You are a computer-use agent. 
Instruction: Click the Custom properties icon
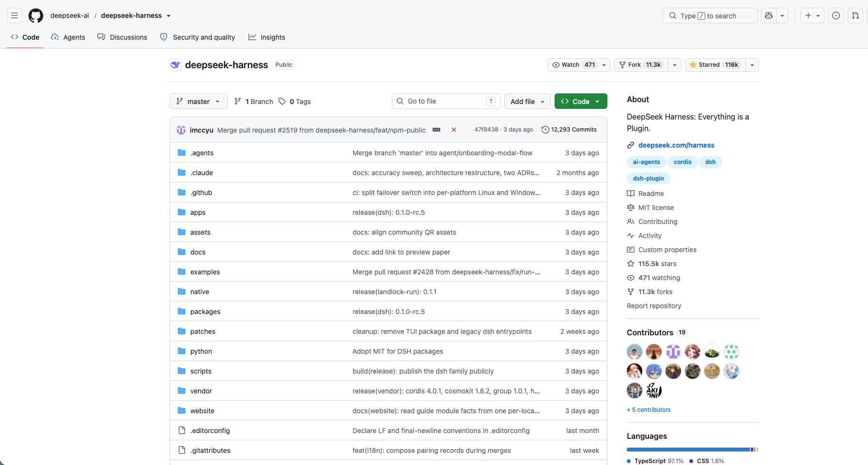pyautogui.click(x=631, y=250)
